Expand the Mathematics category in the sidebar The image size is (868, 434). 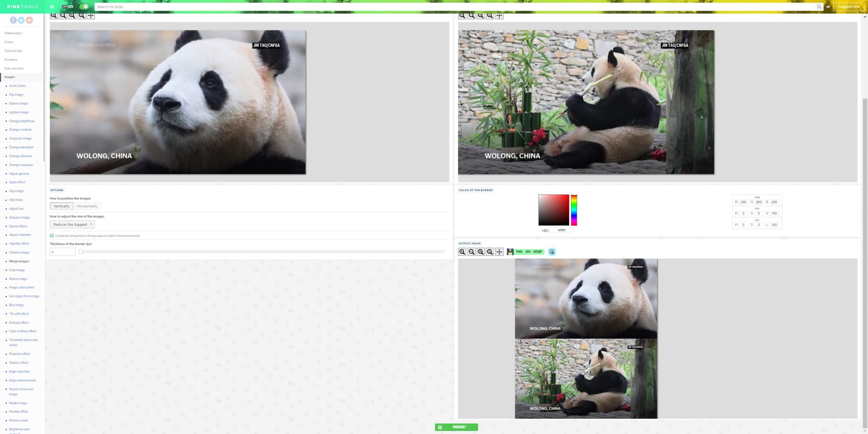coord(13,33)
